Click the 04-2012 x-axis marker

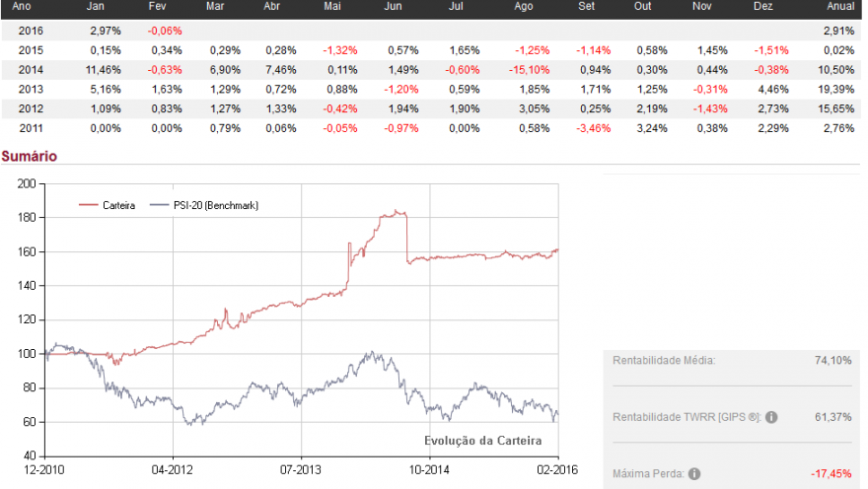click(173, 470)
